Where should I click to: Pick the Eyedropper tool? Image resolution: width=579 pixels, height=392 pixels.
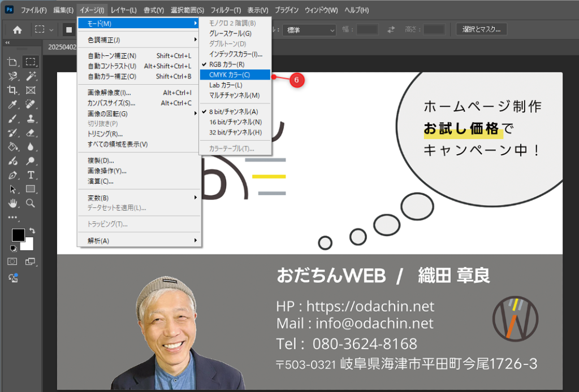click(12, 104)
